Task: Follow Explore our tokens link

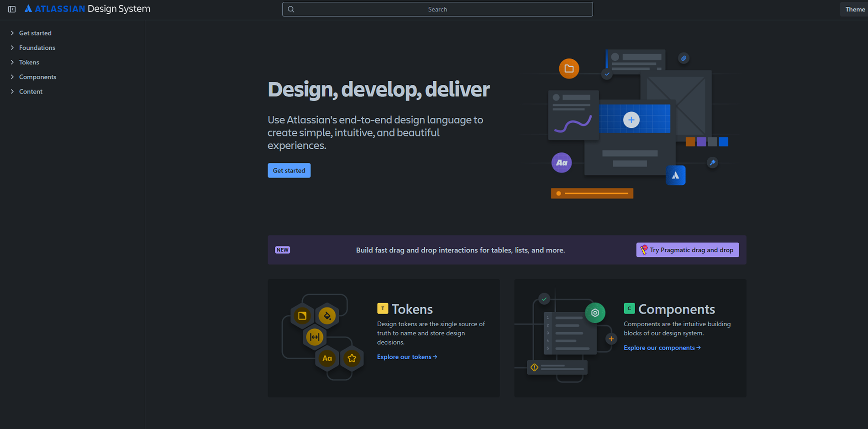Action: click(x=407, y=357)
